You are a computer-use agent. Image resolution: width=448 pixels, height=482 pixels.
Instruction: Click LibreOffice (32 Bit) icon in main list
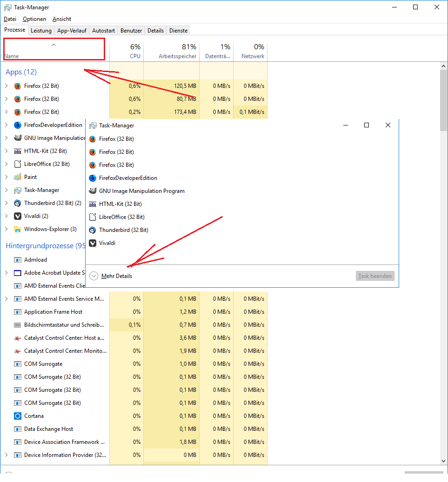[18, 164]
